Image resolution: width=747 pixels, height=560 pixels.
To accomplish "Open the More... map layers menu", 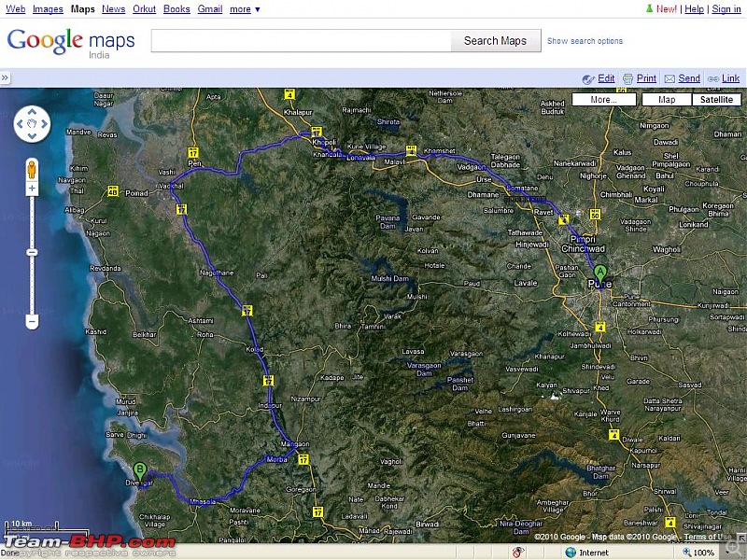I will click(x=603, y=100).
